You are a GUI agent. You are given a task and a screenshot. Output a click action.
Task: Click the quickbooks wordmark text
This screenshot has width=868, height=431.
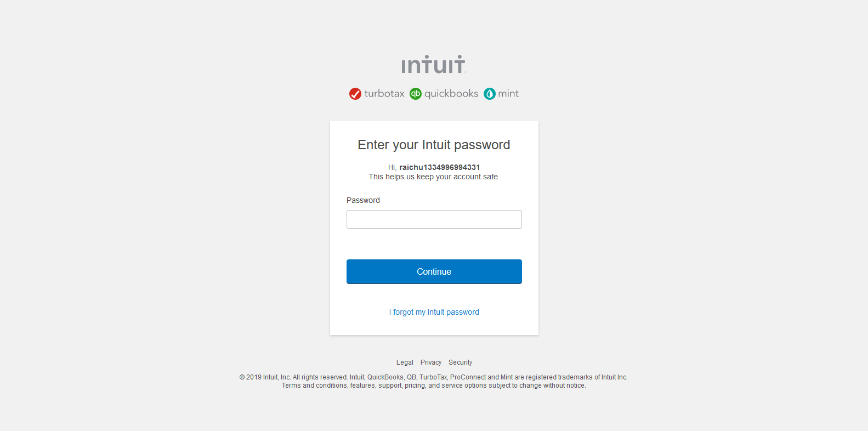pyautogui.click(x=451, y=94)
